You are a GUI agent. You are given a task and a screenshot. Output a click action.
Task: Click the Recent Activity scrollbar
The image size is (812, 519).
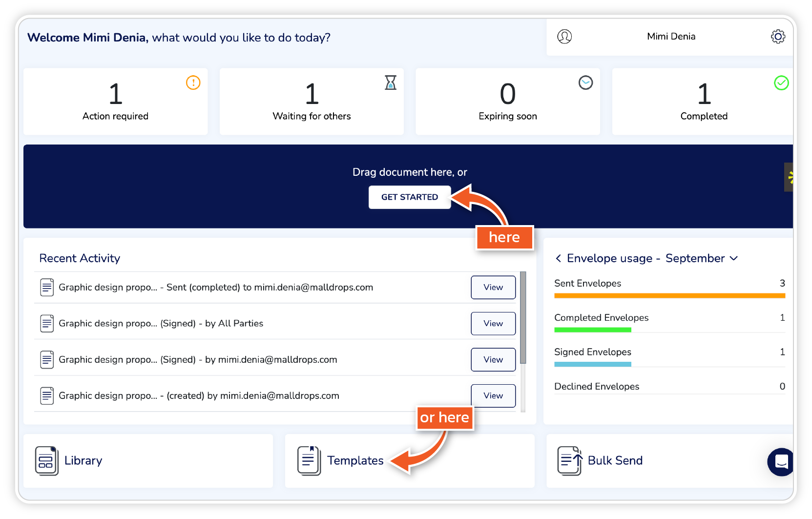click(x=523, y=317)
